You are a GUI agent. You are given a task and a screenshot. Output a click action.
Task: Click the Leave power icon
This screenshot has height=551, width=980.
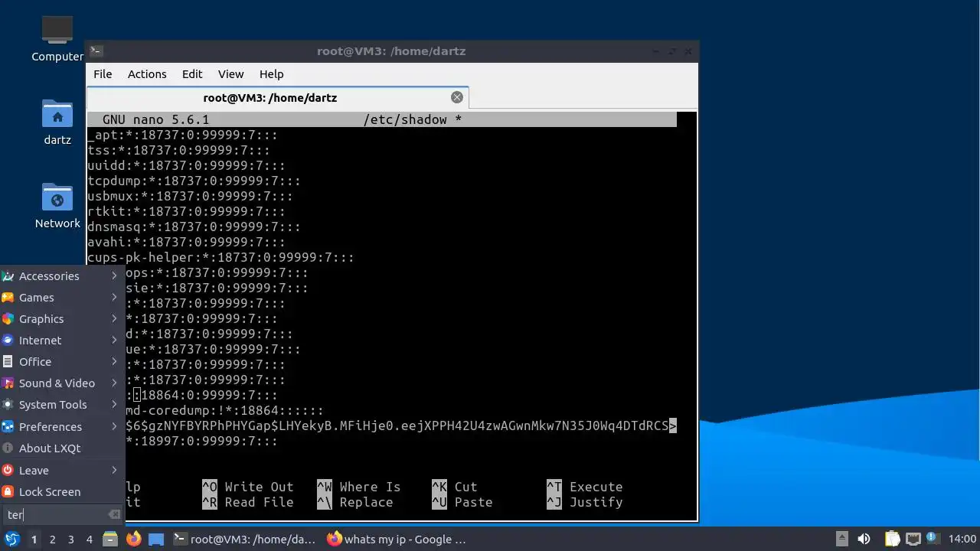[8, 471]
